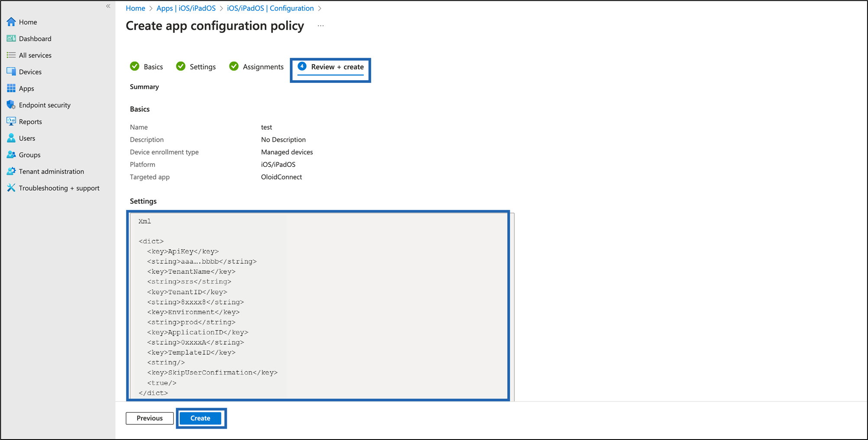Click the ApplicationID key line in XML
Viewport: 868px width, 440px height.
(x=198, y=332)
